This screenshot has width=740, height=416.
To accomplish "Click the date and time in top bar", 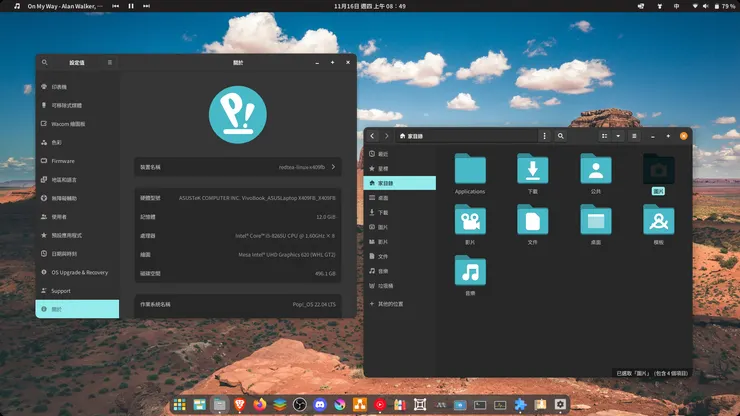I will click(x=369, y=6).
